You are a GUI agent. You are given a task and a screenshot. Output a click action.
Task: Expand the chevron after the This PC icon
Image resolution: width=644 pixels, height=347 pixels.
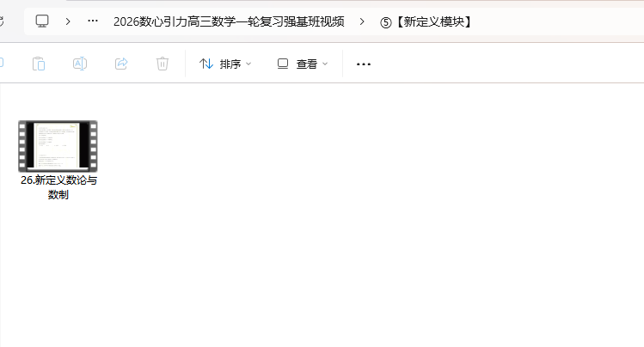[68, 21]
